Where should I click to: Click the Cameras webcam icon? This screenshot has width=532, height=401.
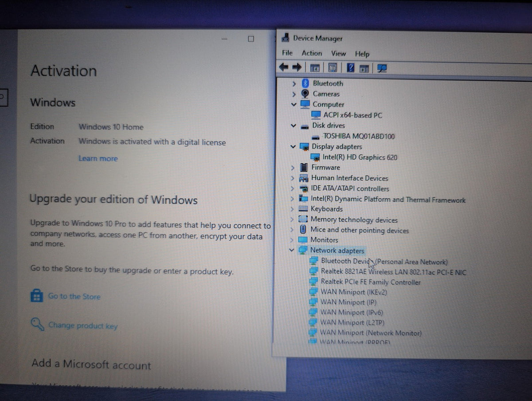(305, 94)
